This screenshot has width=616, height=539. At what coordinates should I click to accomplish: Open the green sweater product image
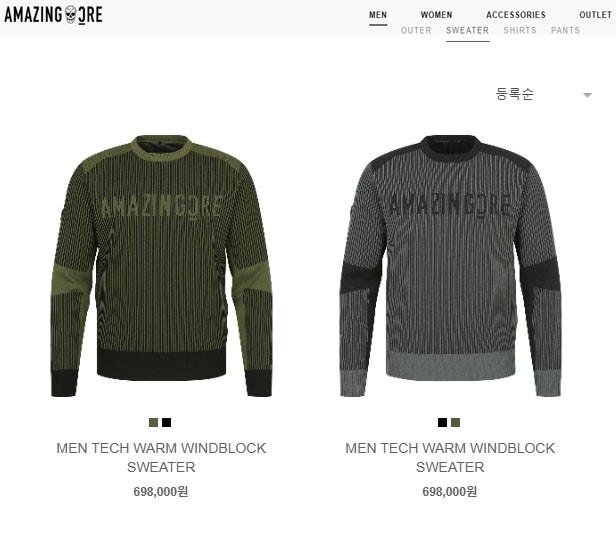click(161, 266)
